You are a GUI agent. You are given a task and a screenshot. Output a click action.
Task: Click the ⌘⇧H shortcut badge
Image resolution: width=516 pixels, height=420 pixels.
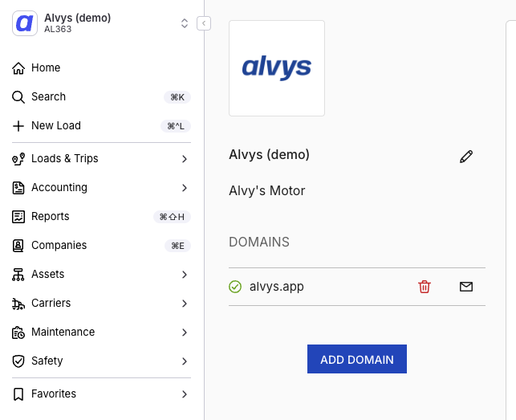[172, 217]
